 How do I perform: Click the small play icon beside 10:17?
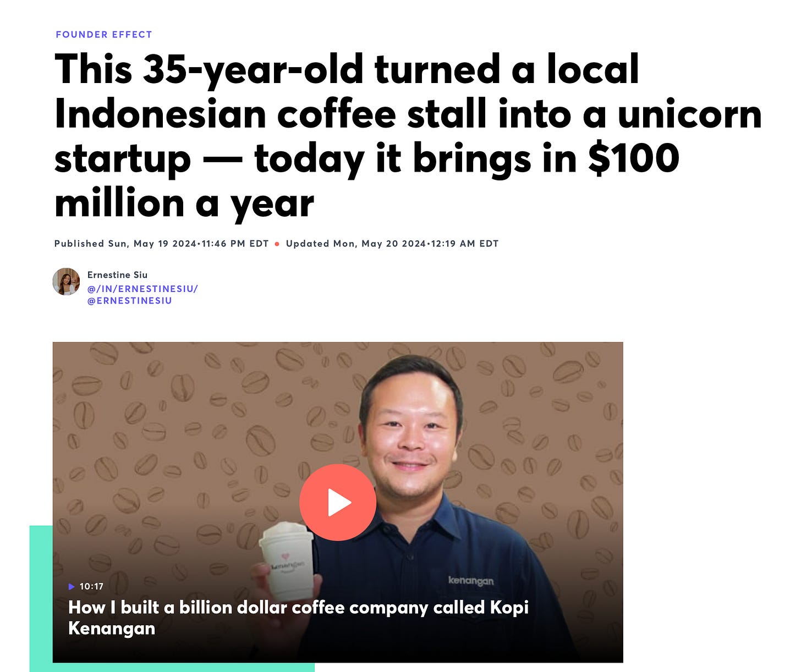(x=72, y=587)
